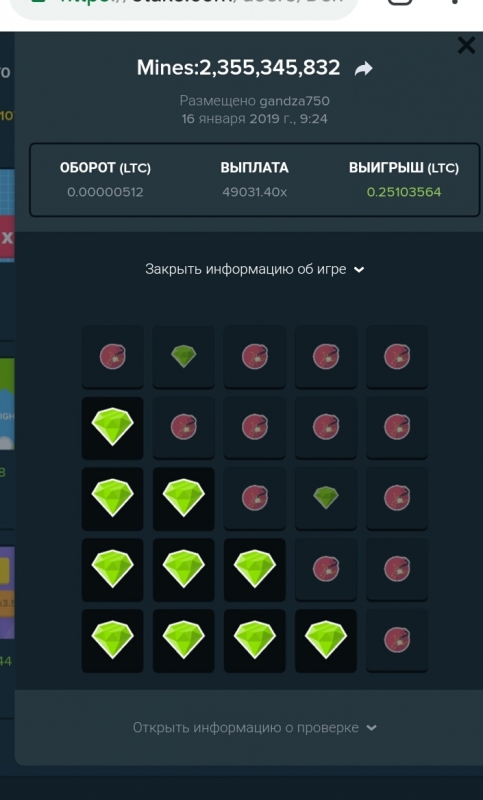Expand "Открыть информацию о проверке" section
The image size is (483, 800).
coord(255,728)
